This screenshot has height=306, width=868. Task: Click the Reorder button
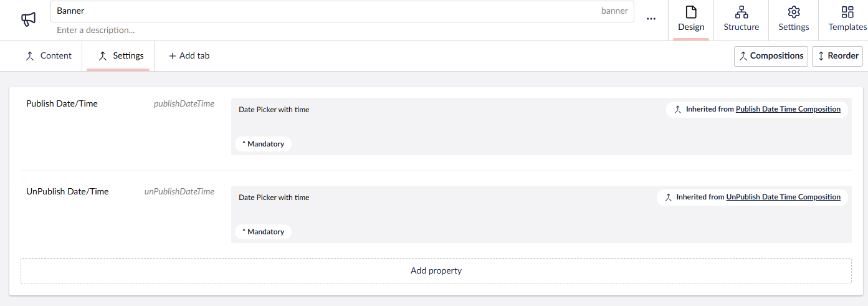[x=837, y=56]
